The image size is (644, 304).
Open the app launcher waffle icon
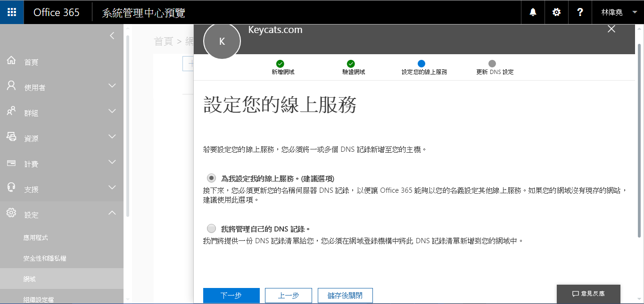tap(12, 12)
